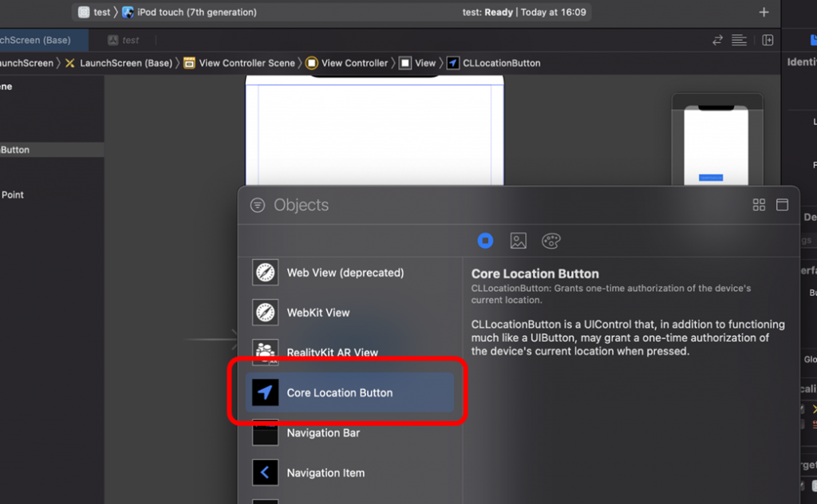This screenshot has width=817, height=504.
Task: Click the test scheme in toolbar
Action: 95,12
